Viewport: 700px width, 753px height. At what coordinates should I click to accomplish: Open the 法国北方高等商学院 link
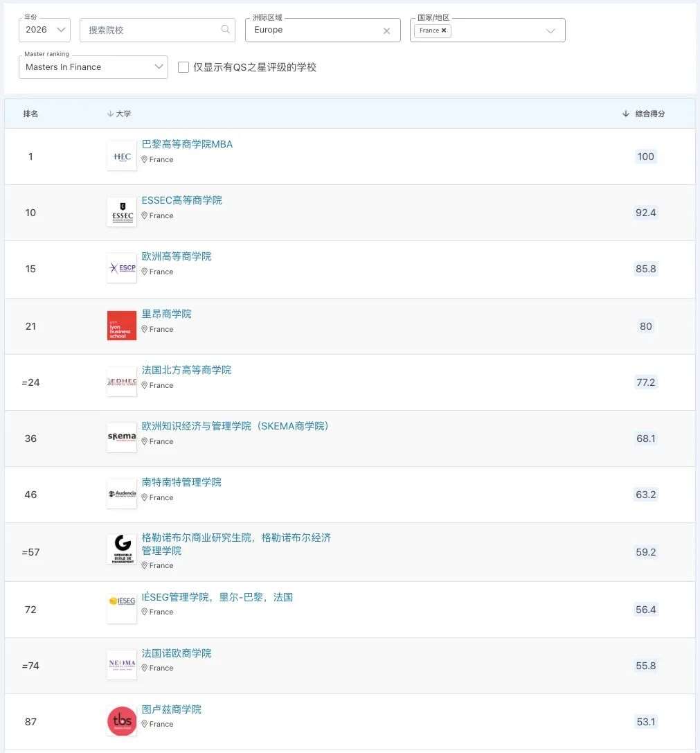186,370
